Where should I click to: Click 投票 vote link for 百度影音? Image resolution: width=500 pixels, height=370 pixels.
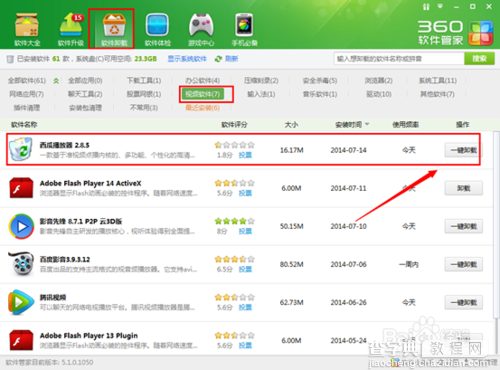[245, 269]
